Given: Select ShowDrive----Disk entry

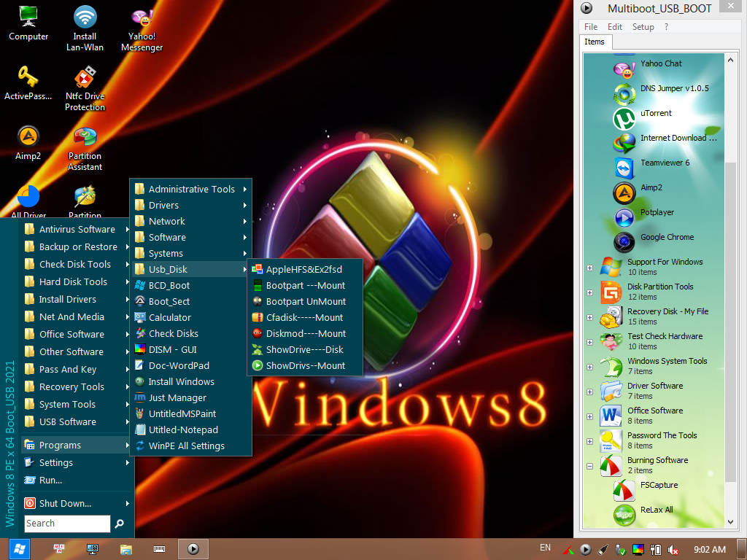Looking at the screenshot, I should [305, 349].
